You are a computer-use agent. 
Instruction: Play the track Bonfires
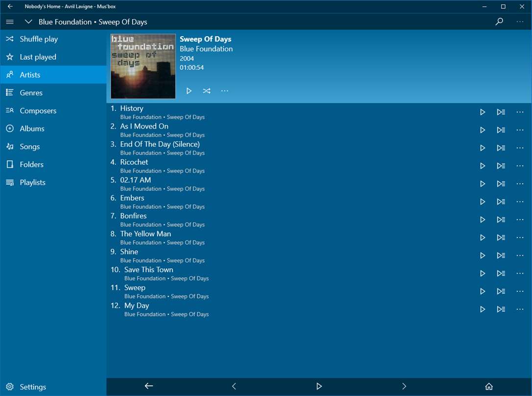click(x=483, y=220)
